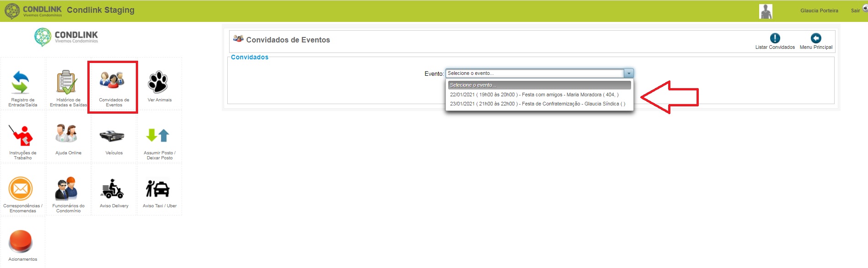The height and width of the screenshot is (268, 868).
Task: Open Veículos car icon
Action: pos(112,136)
